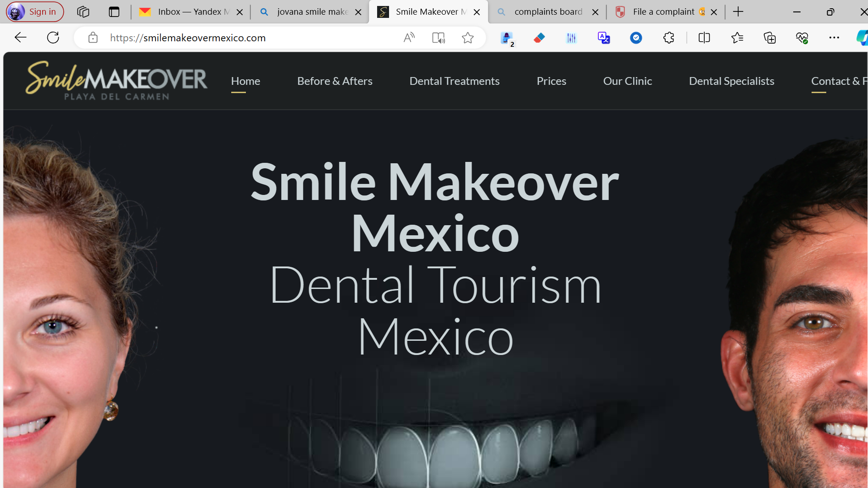The image size is (868, 488).
Task: Refresh the current page
Action: point(53,38)
